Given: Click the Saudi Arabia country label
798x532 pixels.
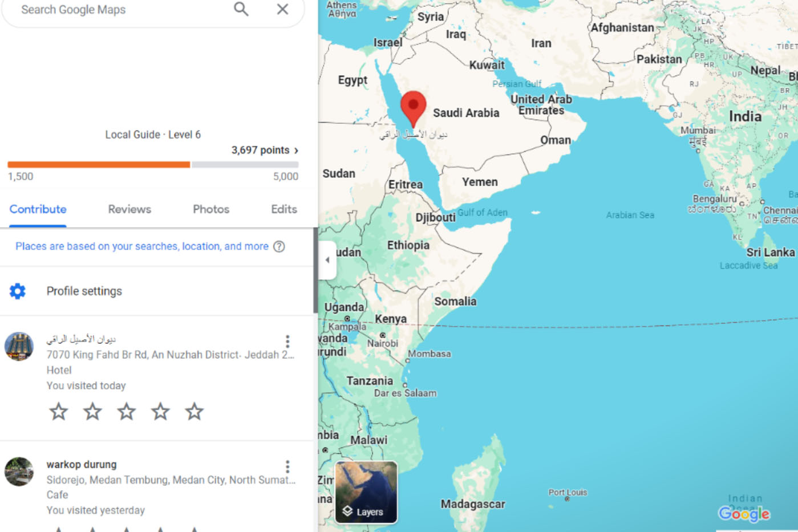Looking at the screenshot, I should point(466,113).
